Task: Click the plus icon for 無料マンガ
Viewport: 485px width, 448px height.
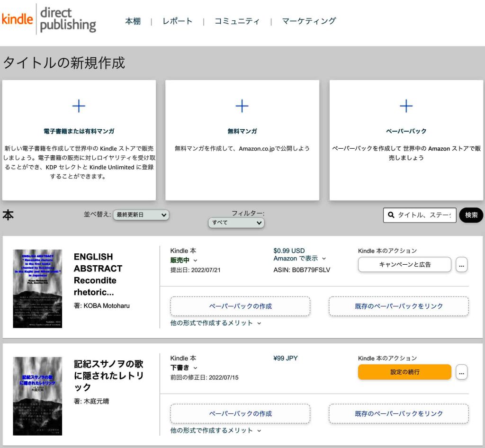Action: coord(242,106)
